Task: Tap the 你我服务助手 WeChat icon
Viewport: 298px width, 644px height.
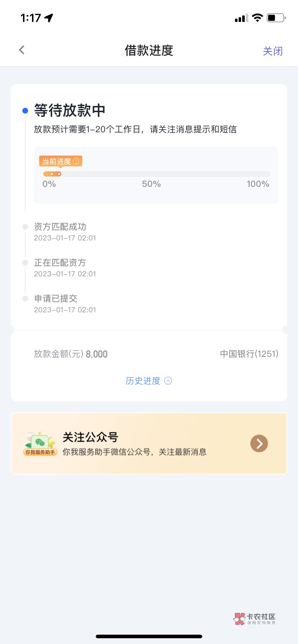Action: click(40, 443)
